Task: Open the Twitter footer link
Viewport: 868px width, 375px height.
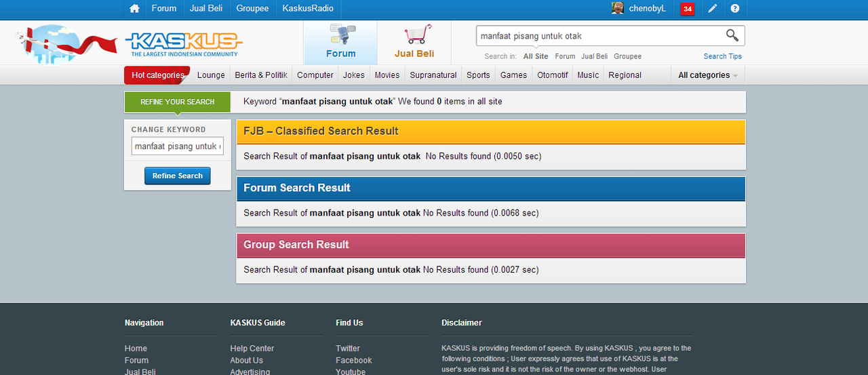Action: [x=348, y=349]
